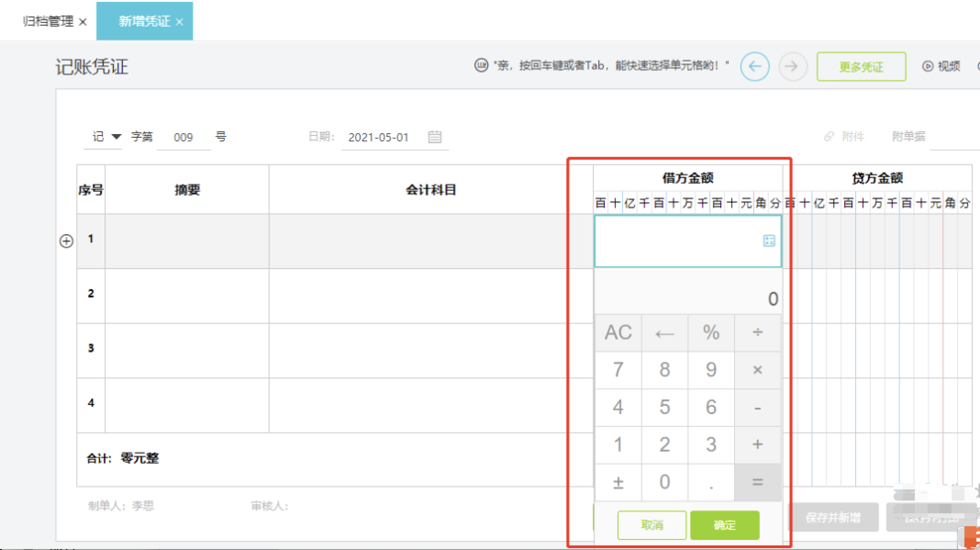Tap calculator digit 2

[664, 444]
